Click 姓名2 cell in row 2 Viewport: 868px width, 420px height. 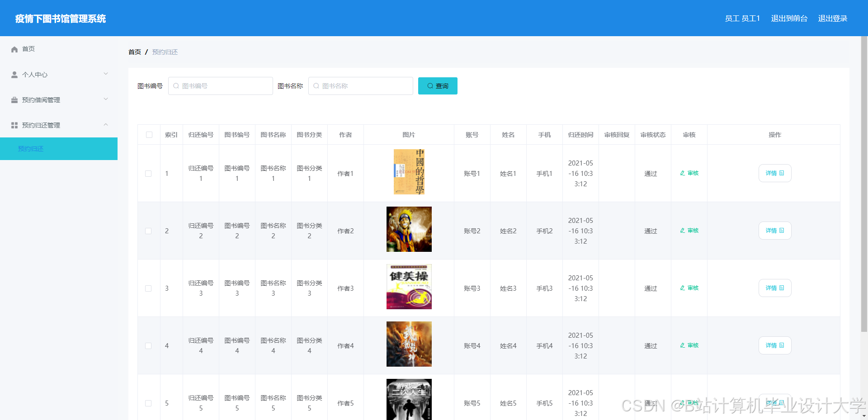tap(508, 231)
